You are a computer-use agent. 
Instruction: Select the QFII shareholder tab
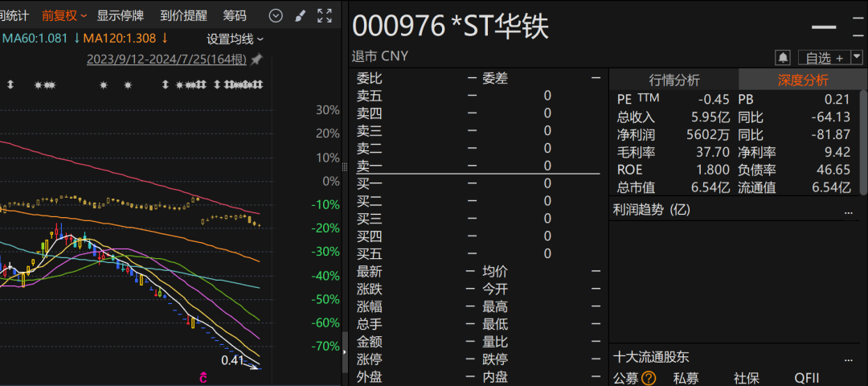point(807,378)
